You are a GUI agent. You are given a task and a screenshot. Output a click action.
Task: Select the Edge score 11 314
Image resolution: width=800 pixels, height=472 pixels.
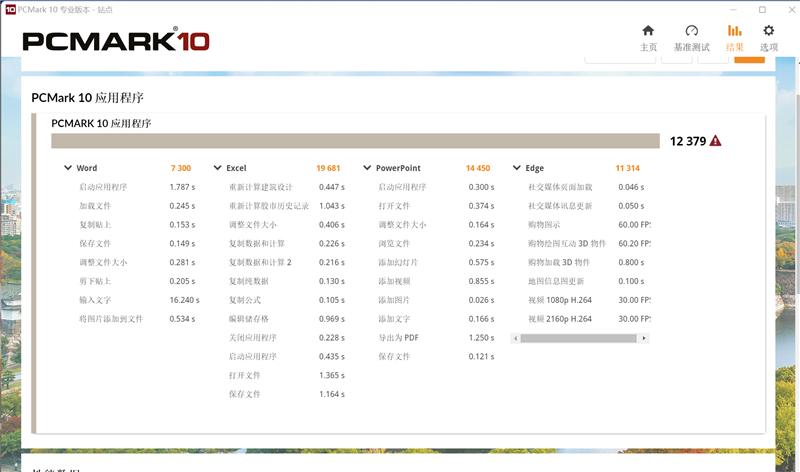click(x=628, y=168)
